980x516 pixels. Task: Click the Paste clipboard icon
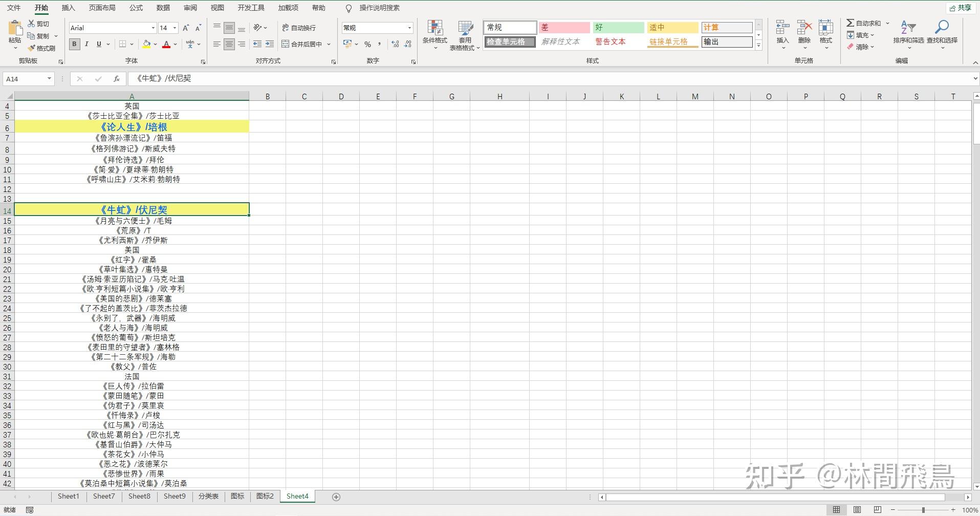click(x=15, y=28)
